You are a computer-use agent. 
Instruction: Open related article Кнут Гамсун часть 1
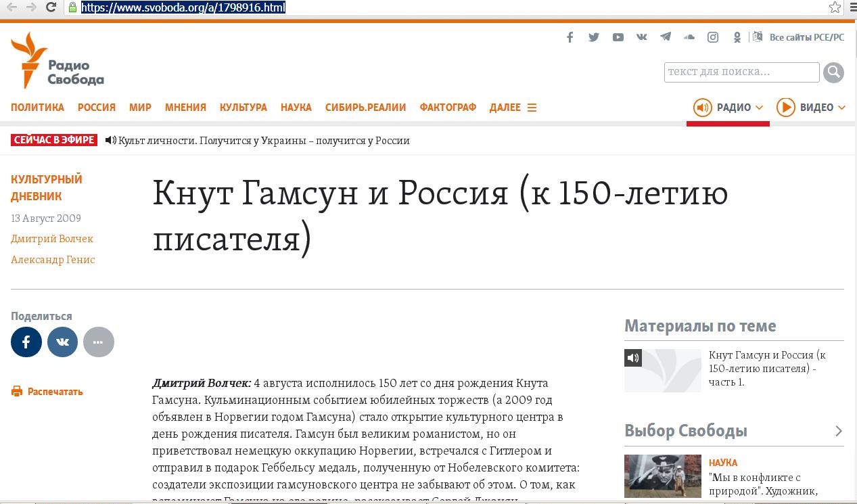[x=768, y=369]
